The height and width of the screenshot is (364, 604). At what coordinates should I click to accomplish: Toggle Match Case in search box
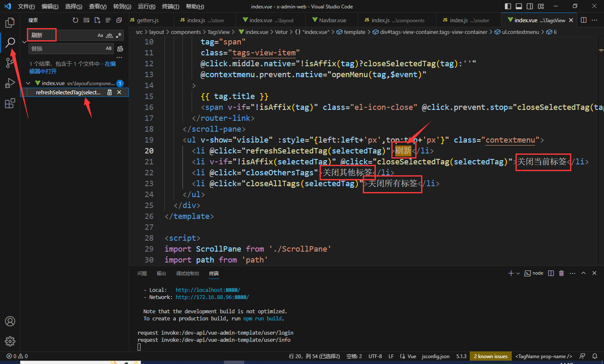(100, 35)
